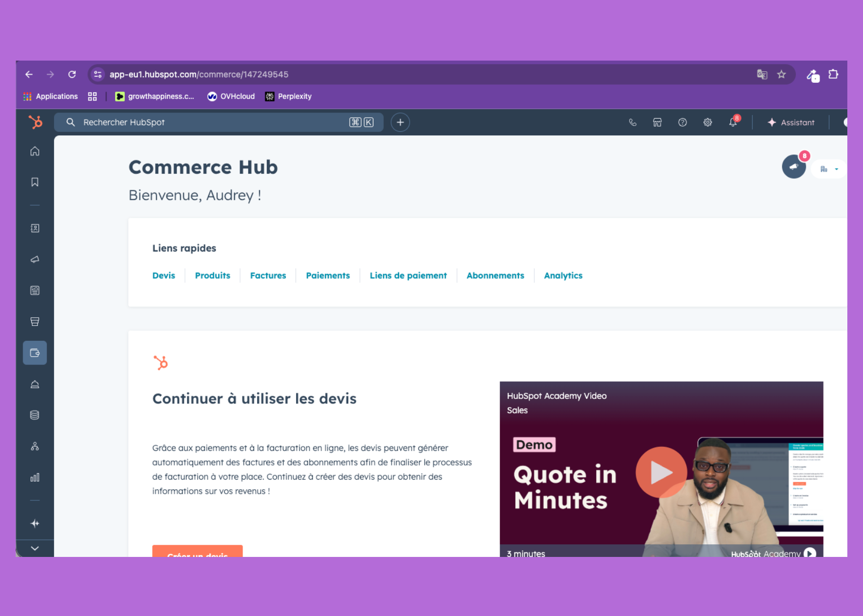Open the OVHcloud bookmark
This screenshot has width=863, height=616.
click(231, 96)
